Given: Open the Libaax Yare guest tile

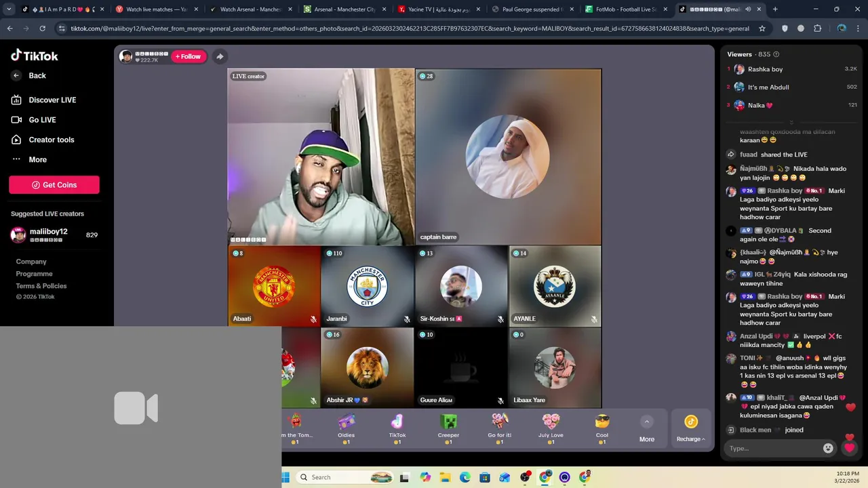Looking at the screenshot, I should tap(555, 367).
